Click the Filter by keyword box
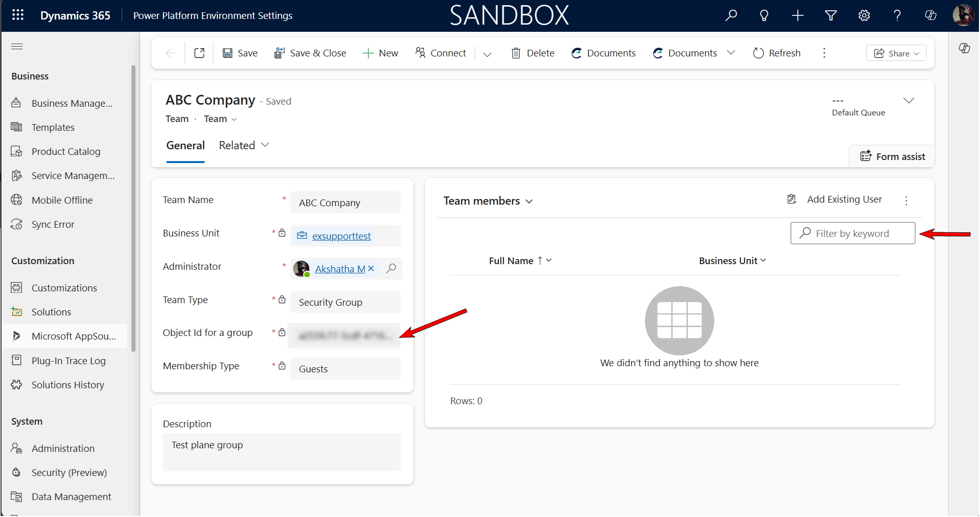Image resolution: width=980 pixels, height=517 pixels. [853, 233]
